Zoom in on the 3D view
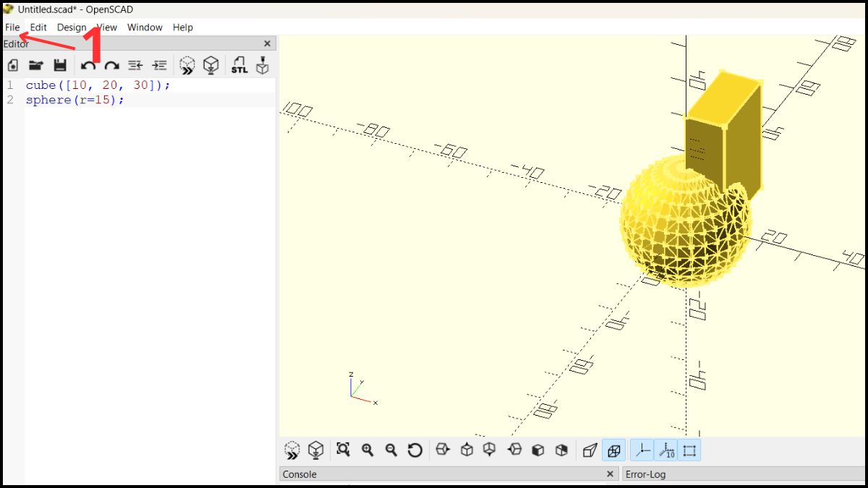The image size is (868, 488). (x=367, y=450)
